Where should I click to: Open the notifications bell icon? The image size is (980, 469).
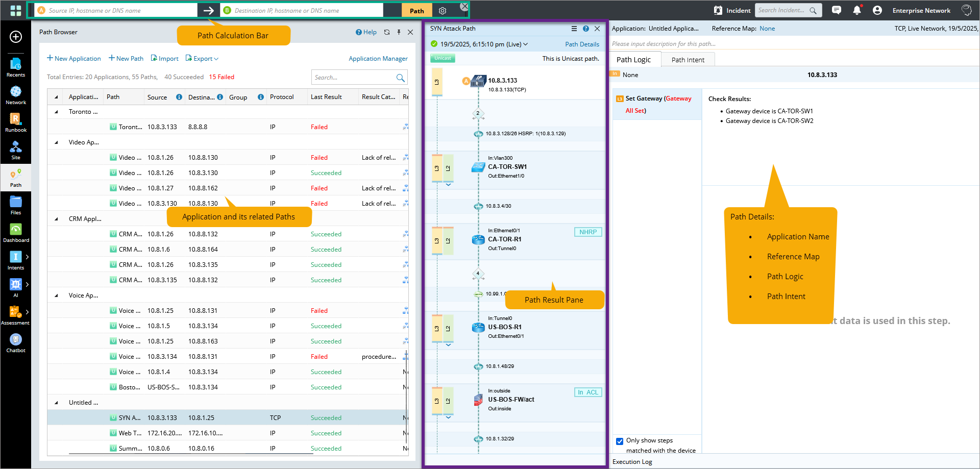pyautogui.click(x=857, y=10)
